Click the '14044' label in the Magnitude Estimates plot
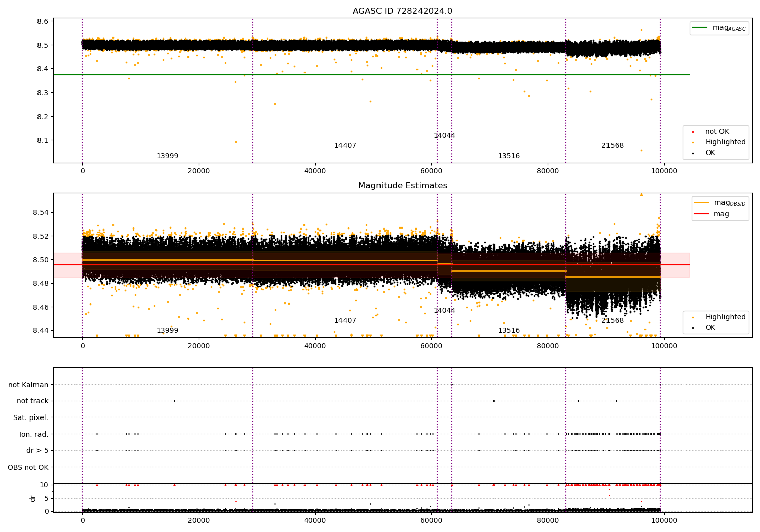 444,311
